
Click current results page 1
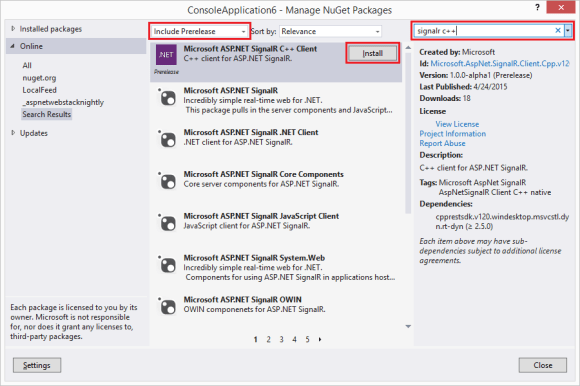(x=256, y=339)
